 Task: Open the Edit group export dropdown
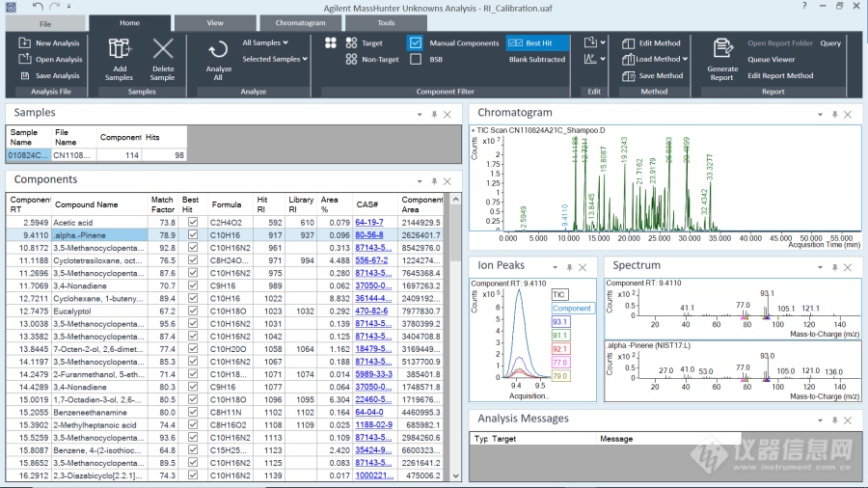(x=603, y=42)
